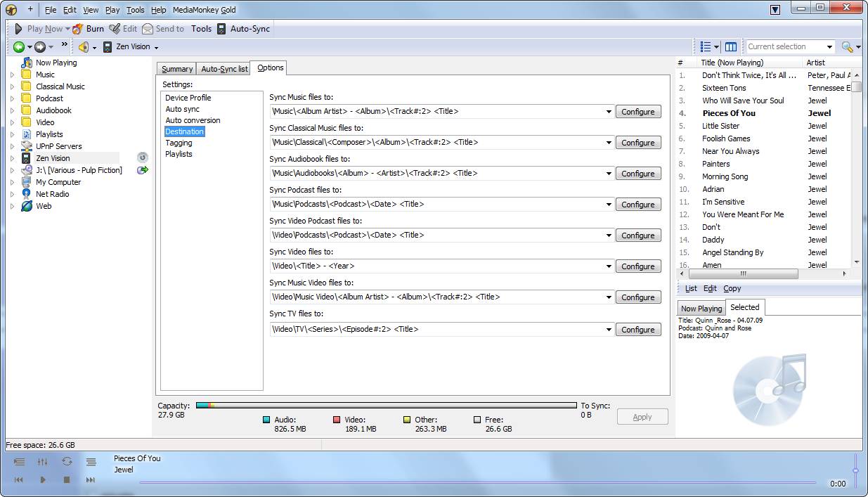Toggle repeat mode in the player
Screen dimensions: 868x497
click(x=67, y=462)
